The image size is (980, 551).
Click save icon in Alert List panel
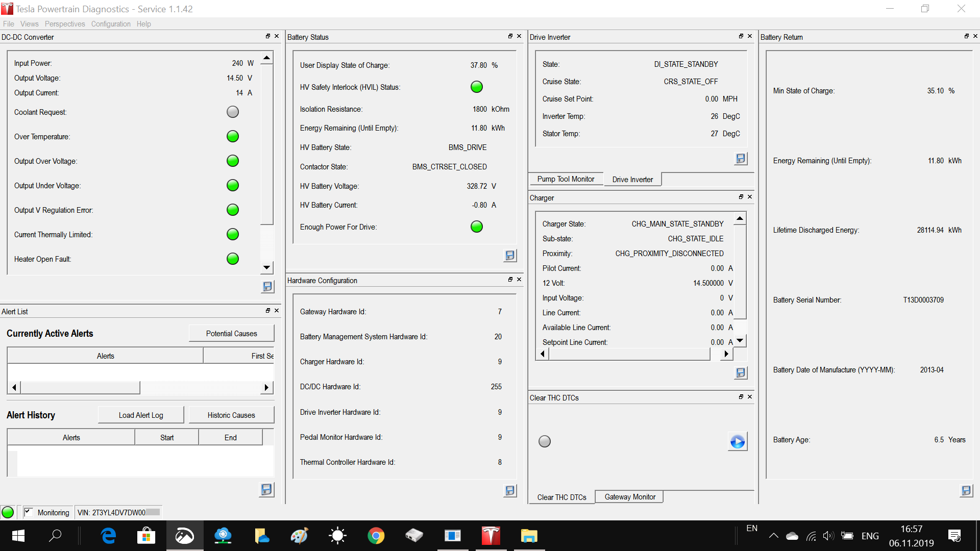coord(266,490)
